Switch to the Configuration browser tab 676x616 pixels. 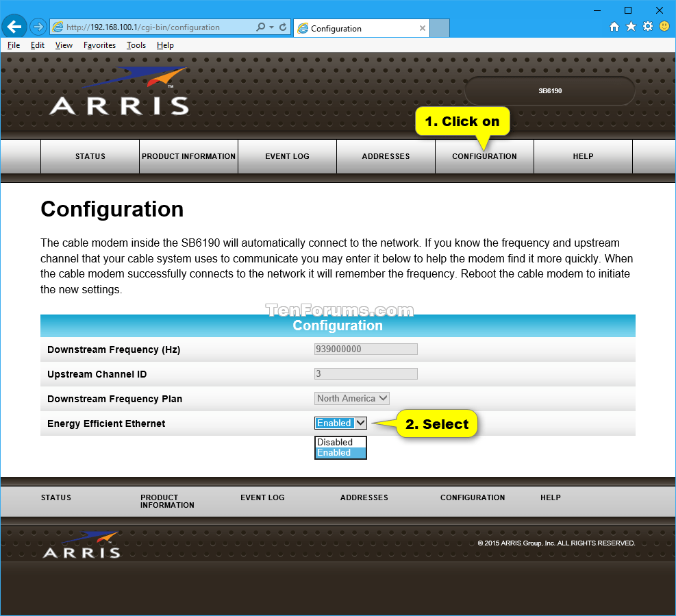(x=356, y=28)
